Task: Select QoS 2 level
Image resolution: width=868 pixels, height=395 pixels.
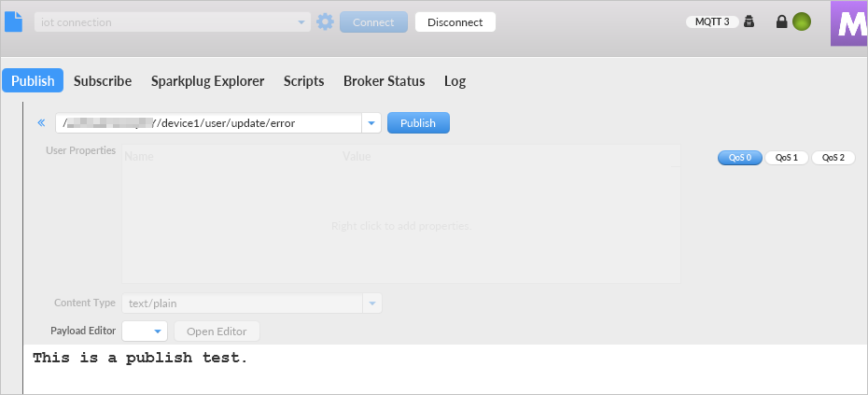Action: 833,158
